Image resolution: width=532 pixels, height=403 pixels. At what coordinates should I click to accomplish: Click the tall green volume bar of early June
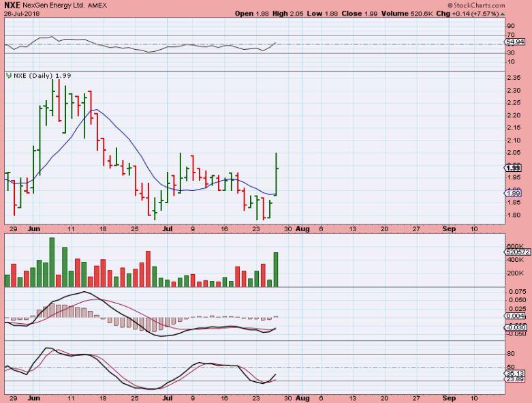click(x=52, y=262)
